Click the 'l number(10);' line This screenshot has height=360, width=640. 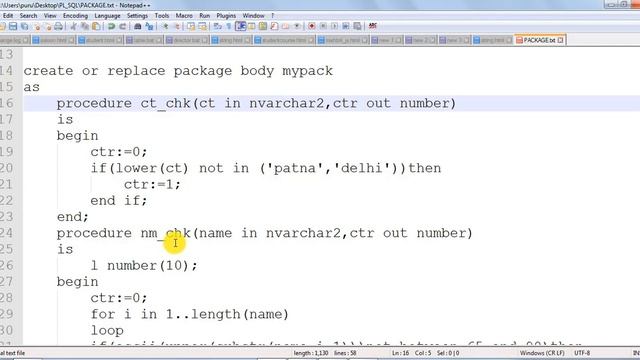click(144, 266)
